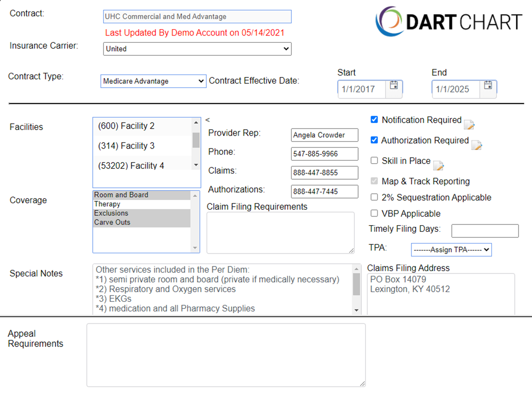The width and height of the screenshot is (532, 394).
Task: Edit the Notification Required note icon
Action: [469, 124]
